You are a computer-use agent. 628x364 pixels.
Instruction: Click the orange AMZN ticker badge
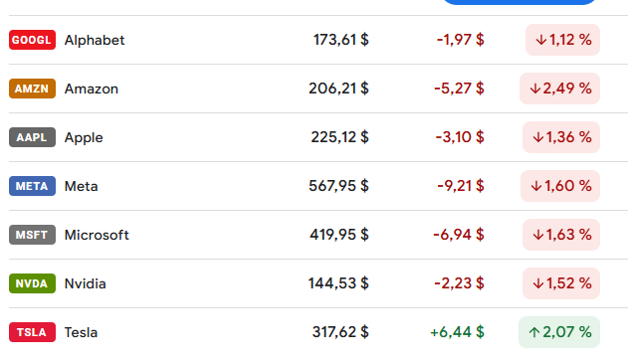pyautogui.click(x=32, y=89)
